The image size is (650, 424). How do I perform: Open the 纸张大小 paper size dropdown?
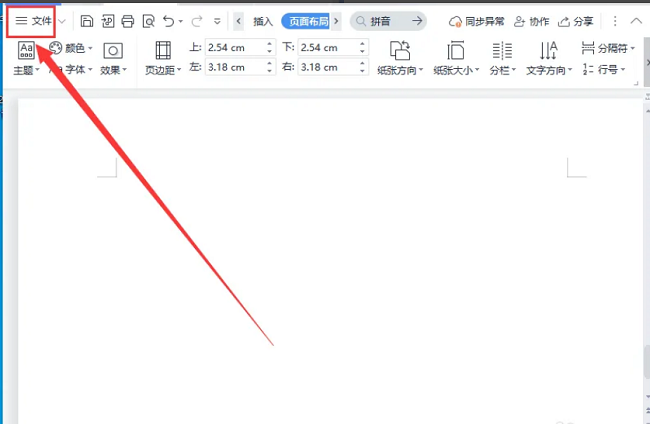pos(456,58)
